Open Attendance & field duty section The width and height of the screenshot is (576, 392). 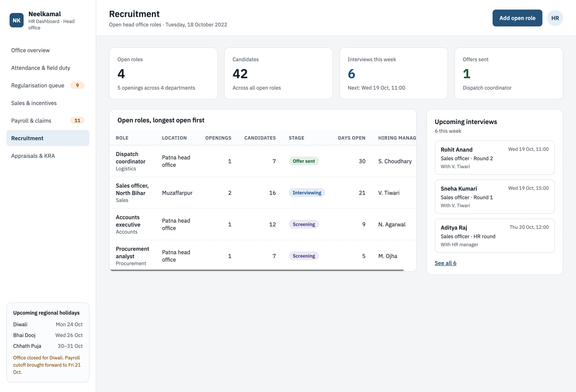pyautogui.click(x=48, y=68)
